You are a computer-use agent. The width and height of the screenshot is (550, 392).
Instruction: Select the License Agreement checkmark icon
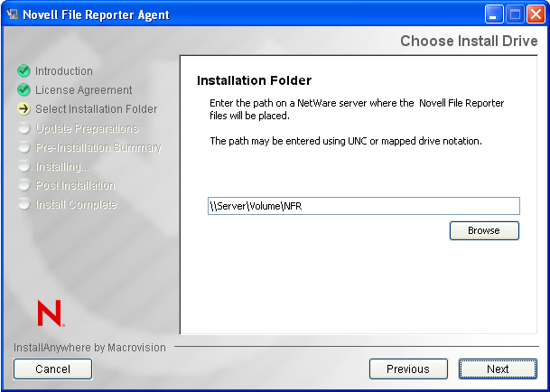pyautogui.click(x=23, y=89)
